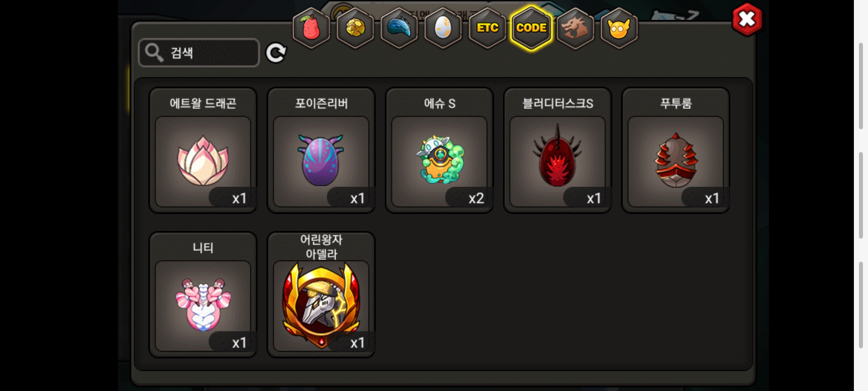Screen dimensions: 868x391
Task: Focus the 검색 search input field
Action: 199,53
